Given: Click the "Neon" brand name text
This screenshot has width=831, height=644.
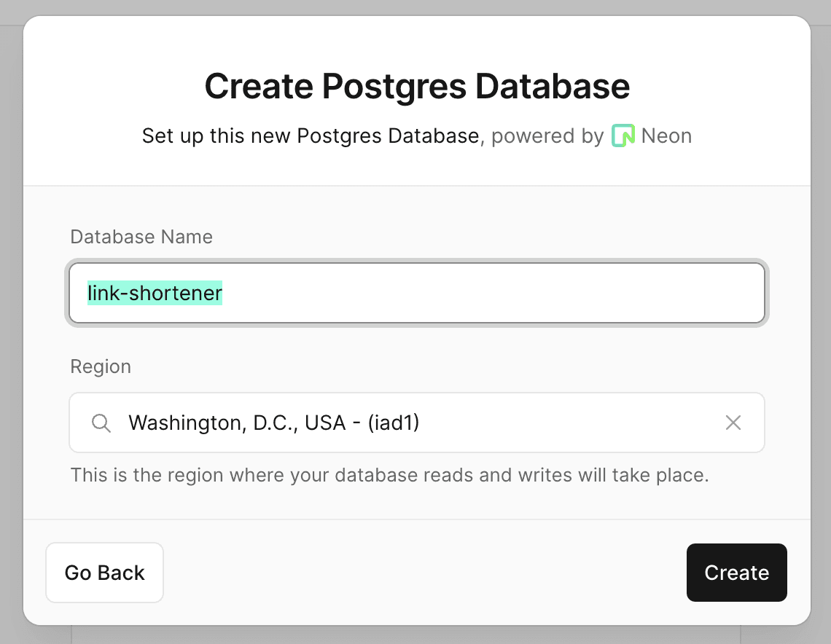Looking at the screenshot, I should (666, 136).
